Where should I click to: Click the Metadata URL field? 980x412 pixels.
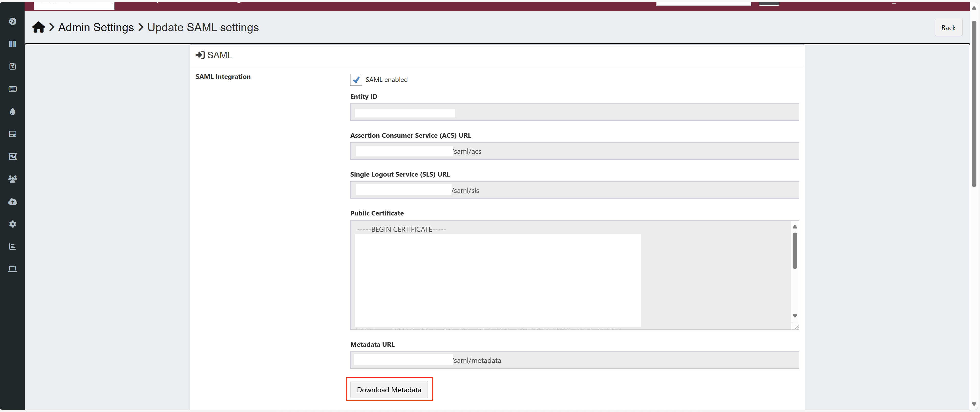pos(574,360)
